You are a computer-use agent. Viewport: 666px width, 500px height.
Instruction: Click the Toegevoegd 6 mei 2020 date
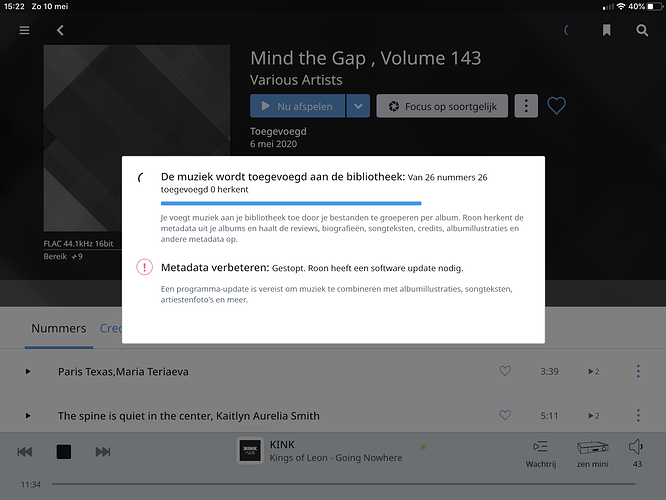point(278,138)
